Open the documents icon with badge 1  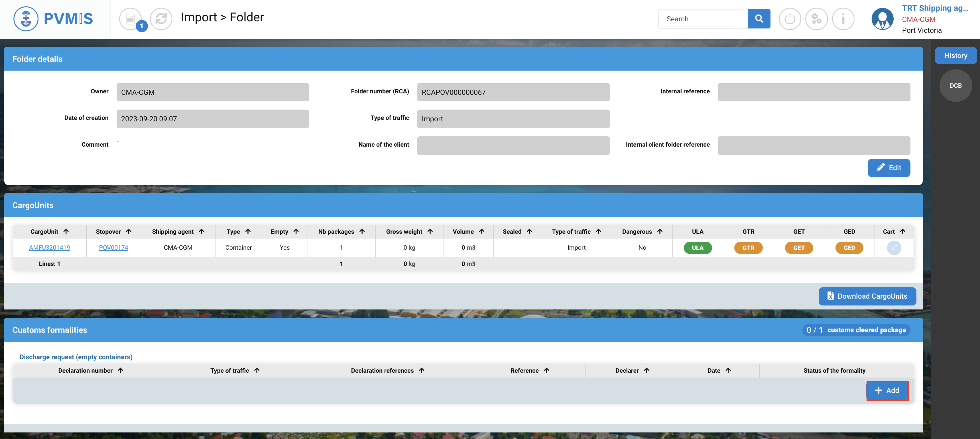click(131, 19)
